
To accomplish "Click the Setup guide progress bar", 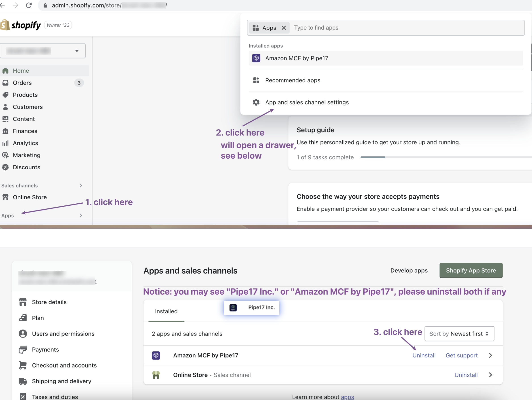I will (446, 157).
